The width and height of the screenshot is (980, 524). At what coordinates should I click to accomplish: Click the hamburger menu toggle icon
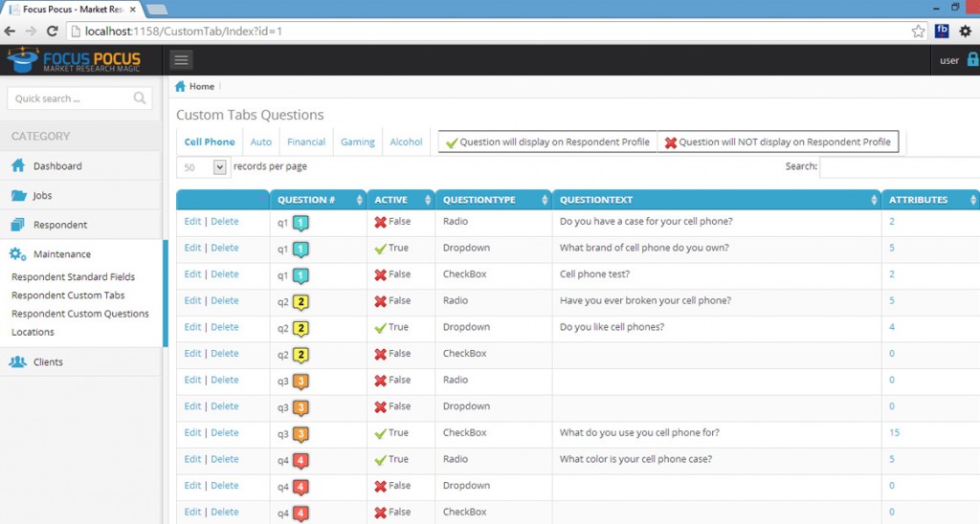pos(181,60)
